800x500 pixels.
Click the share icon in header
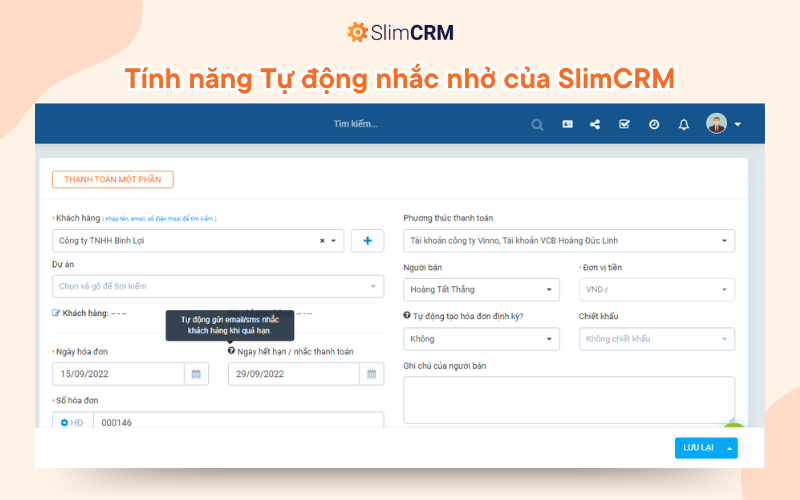point(595,124)
